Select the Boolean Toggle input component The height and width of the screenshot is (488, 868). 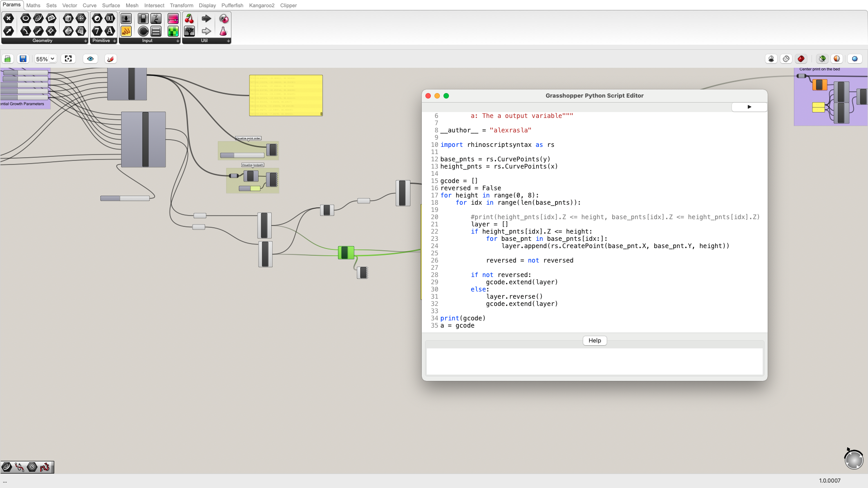click(x=143, y=19)
